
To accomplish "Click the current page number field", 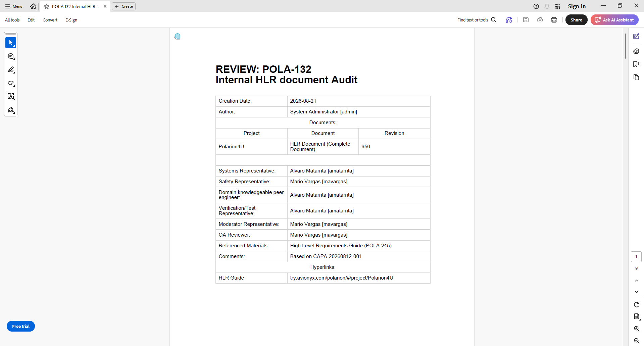I will pos(636,257).
